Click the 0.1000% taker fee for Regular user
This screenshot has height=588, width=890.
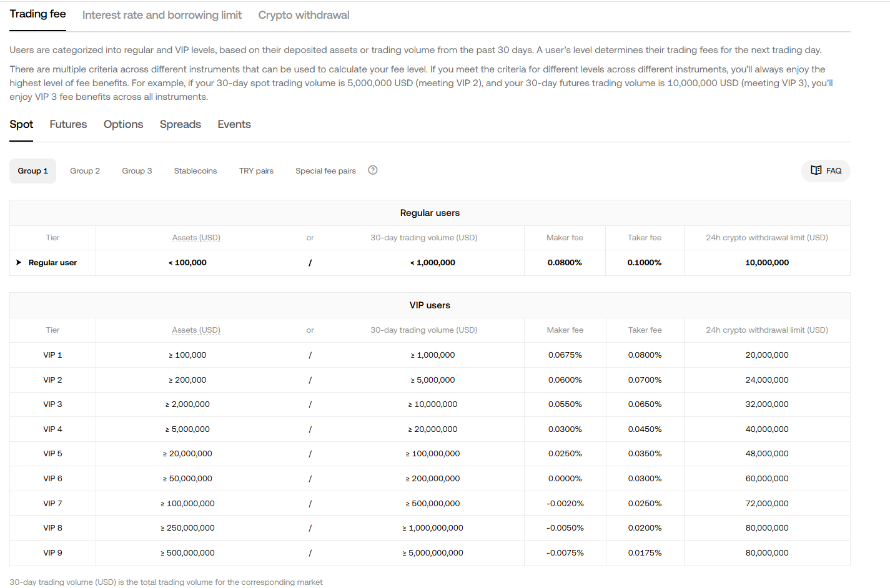tap(645, 263)
